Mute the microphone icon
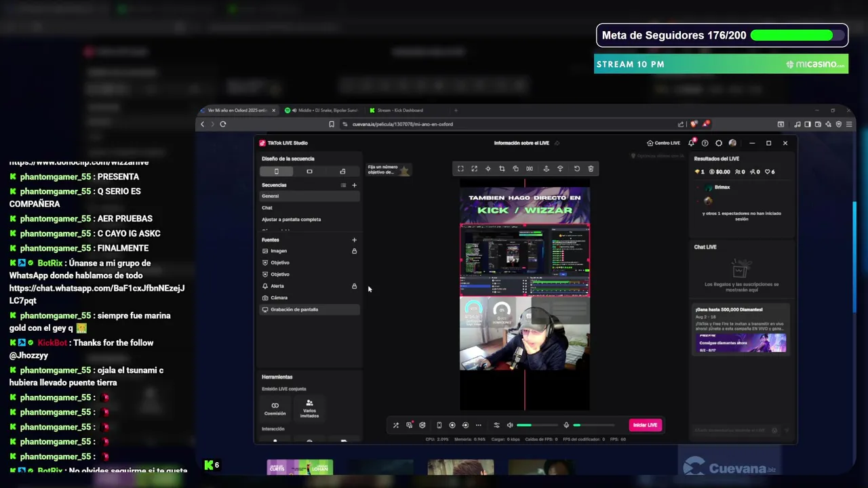This screenshot has width=868, height=488. click(x=566, y=425)
